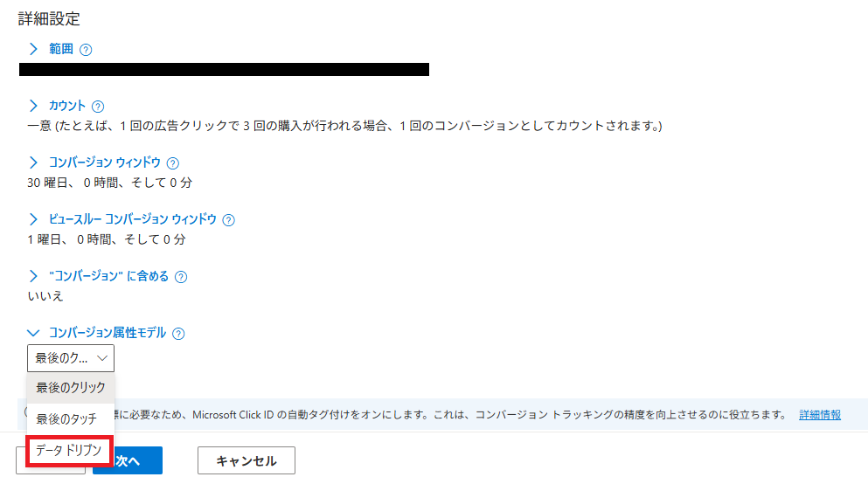
Task: Expand the カウント section
Action: tap(33, 106)
